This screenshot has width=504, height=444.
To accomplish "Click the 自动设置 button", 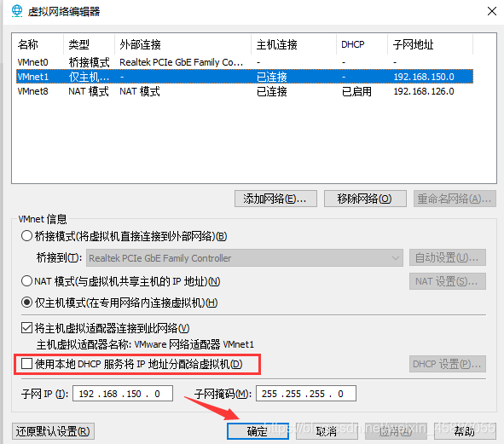I will (447, 257).
